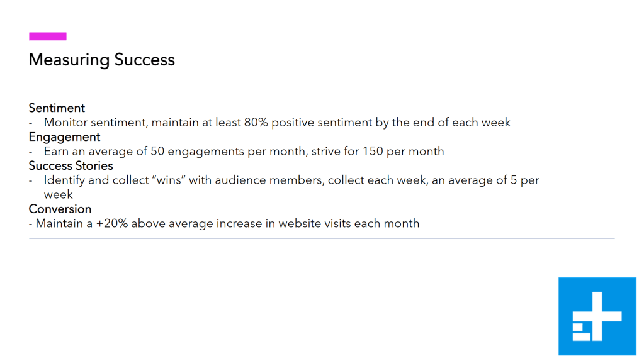Click the blue plus logo icon
The image size is (644, 361).
[597, 316]
